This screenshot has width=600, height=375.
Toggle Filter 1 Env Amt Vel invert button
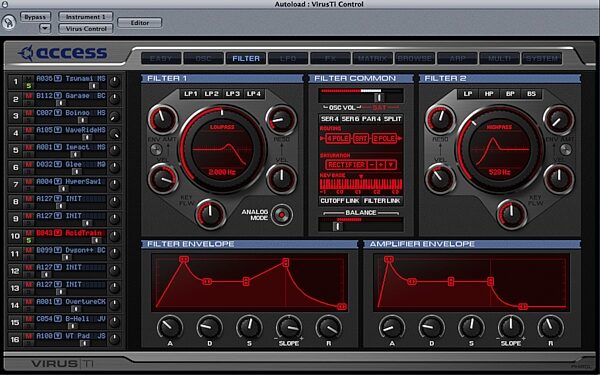tap(156, 150)
